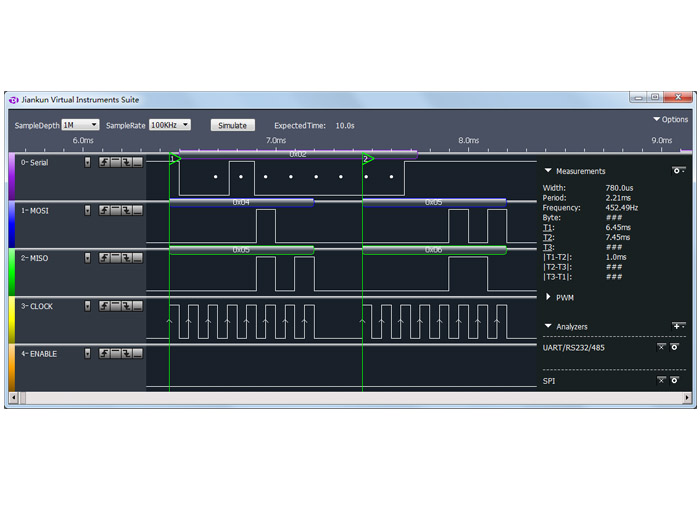Screen dimensions: 700x525
Task: Collapse the Measurements section
Action: [x=548, y=171]
